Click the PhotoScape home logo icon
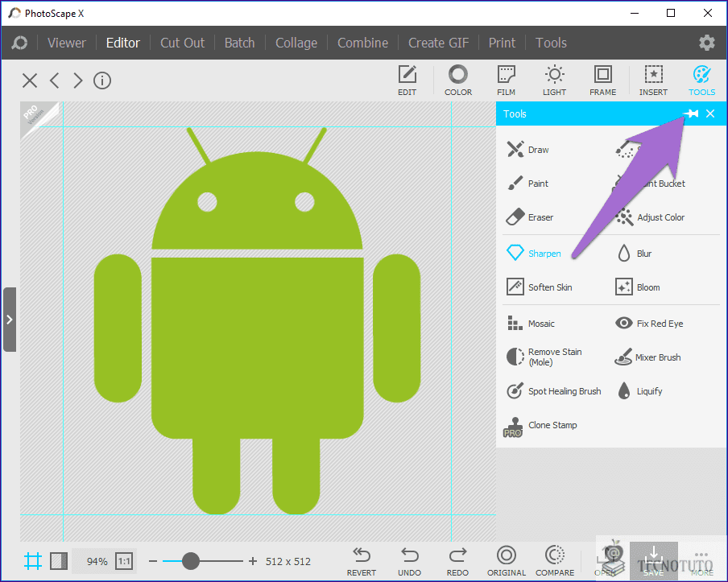 19,43
